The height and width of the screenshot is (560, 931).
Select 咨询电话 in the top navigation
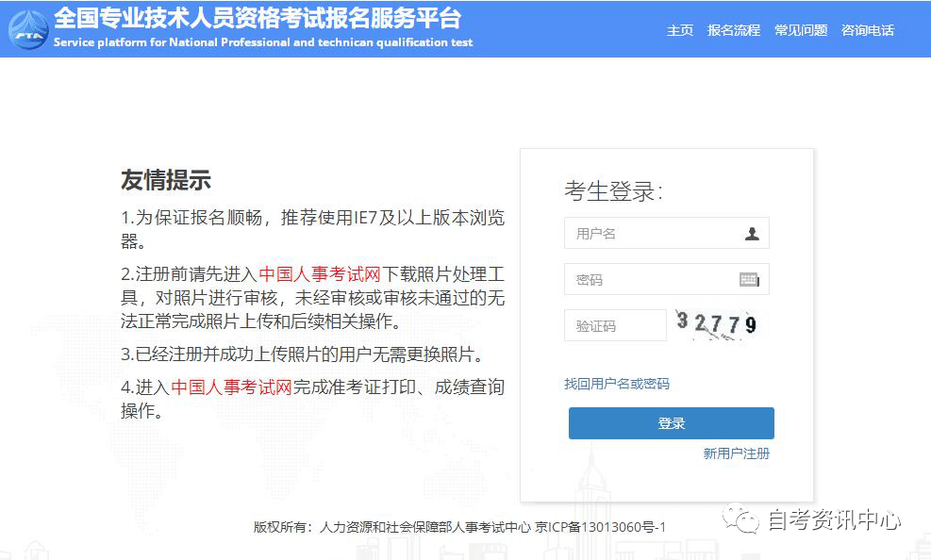pos(867,30)
